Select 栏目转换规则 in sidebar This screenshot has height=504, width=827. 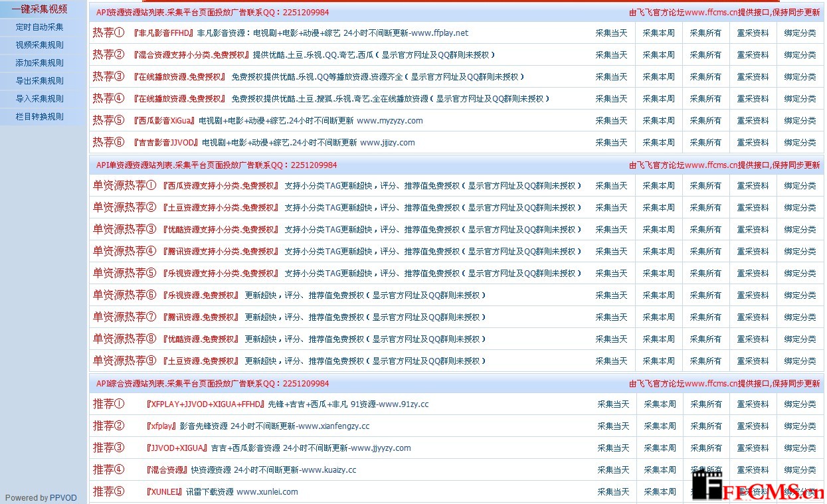click(x=40, y=117)
